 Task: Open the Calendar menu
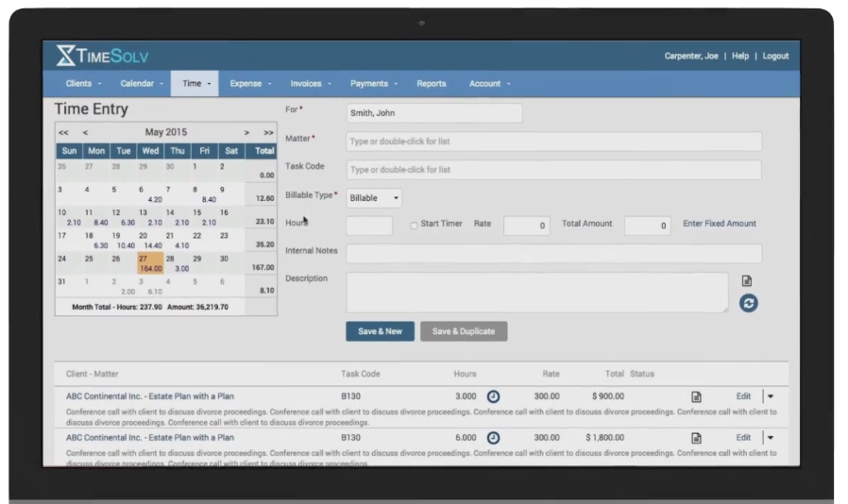(x=142, y=83)
